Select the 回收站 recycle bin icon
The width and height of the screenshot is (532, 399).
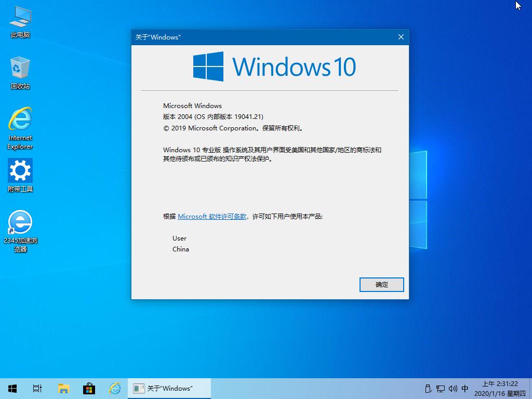[20, 73]
